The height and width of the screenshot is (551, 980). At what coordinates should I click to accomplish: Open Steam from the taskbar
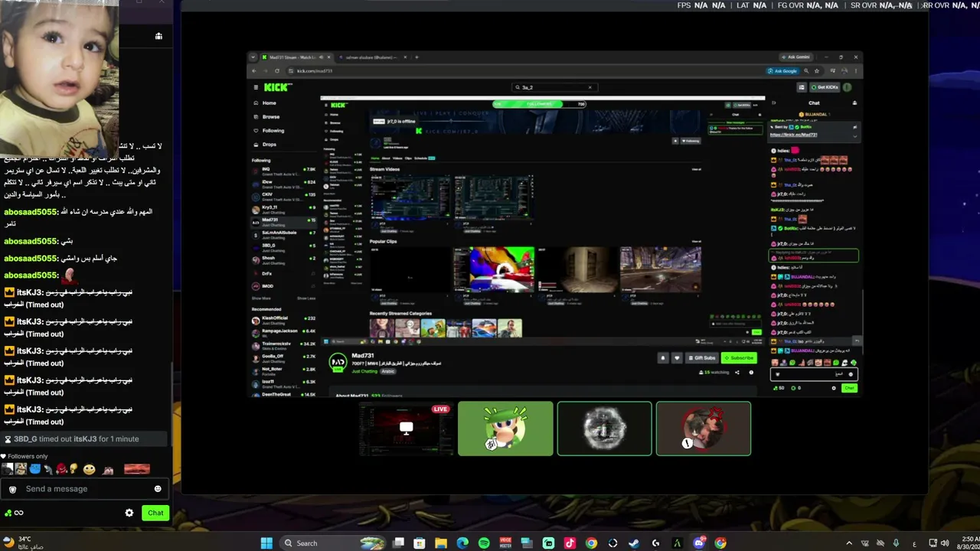[x=634, y=543]
